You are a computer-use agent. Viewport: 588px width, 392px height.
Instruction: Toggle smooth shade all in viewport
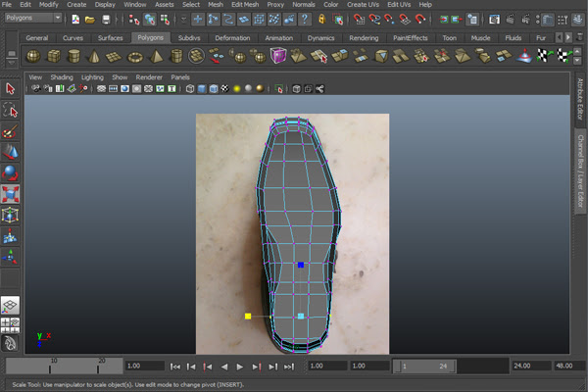tap(202, 89)
